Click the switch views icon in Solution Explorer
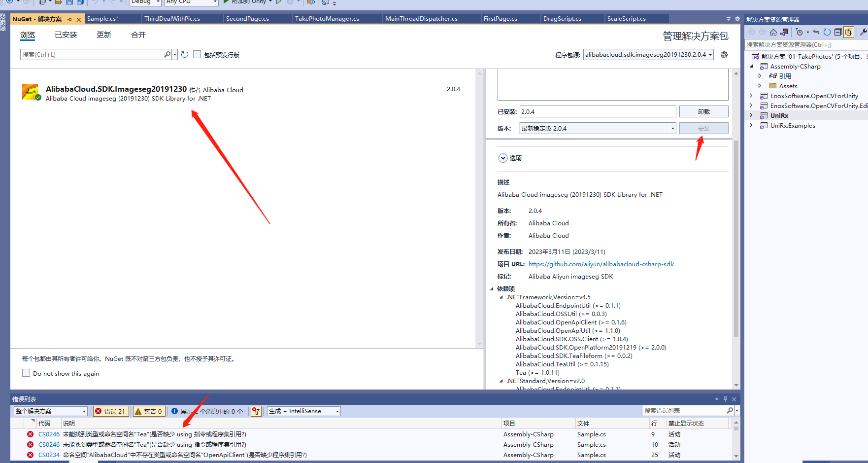868x463 pixels. [784, 32]
